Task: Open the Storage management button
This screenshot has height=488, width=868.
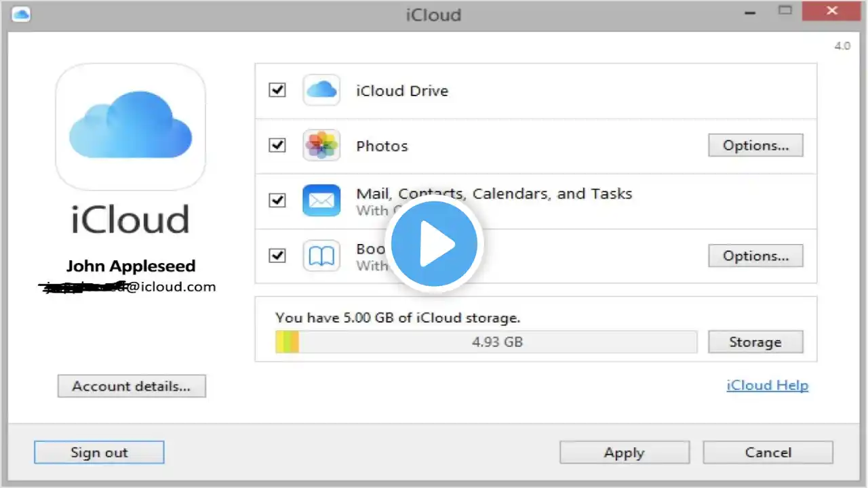Action: pos(755,342)
